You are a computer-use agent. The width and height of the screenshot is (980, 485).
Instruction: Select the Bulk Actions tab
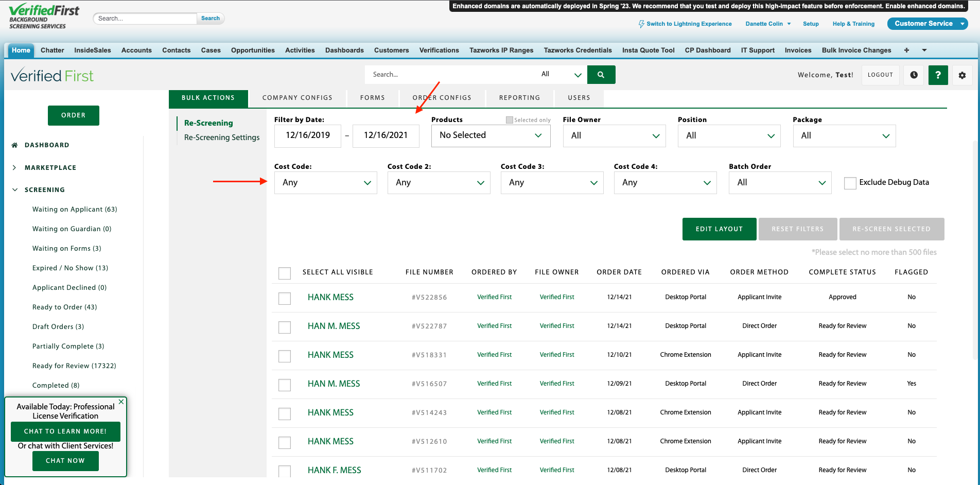pos(208,98)
